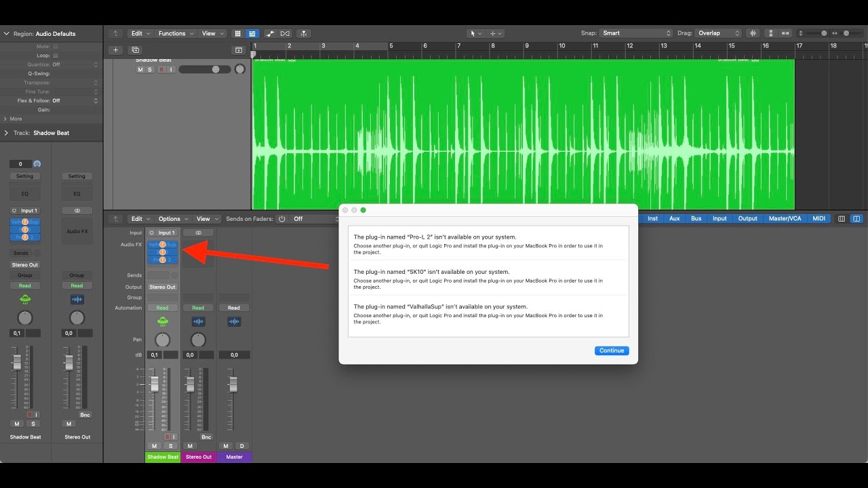Click the catch playhead icon
Screen dimensions: 868x488
coord(303,33)
